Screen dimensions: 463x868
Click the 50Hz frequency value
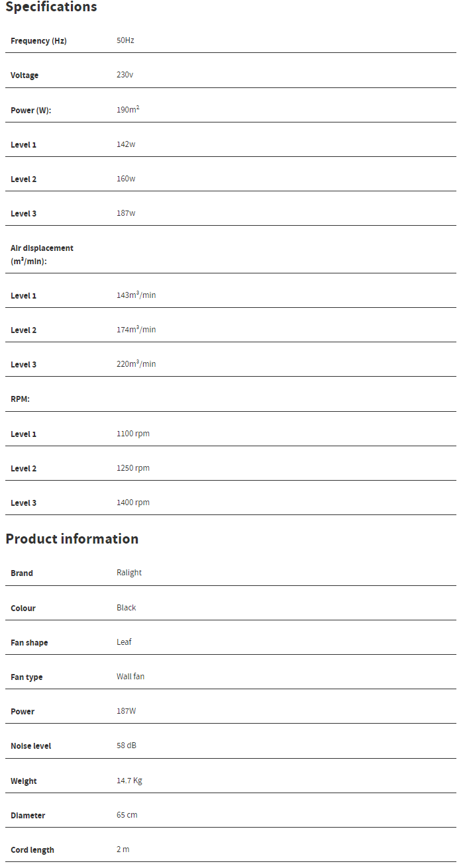tap(125, 40)
